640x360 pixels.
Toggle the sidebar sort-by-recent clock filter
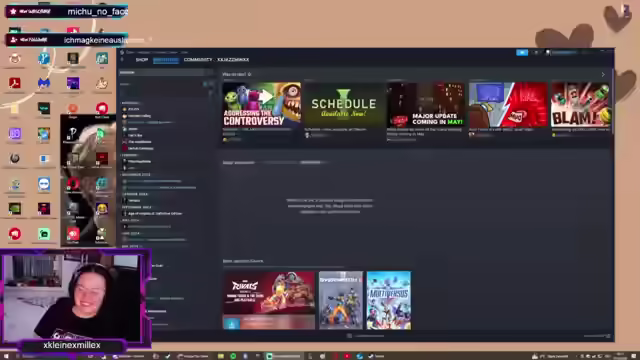tap(205, 84)
